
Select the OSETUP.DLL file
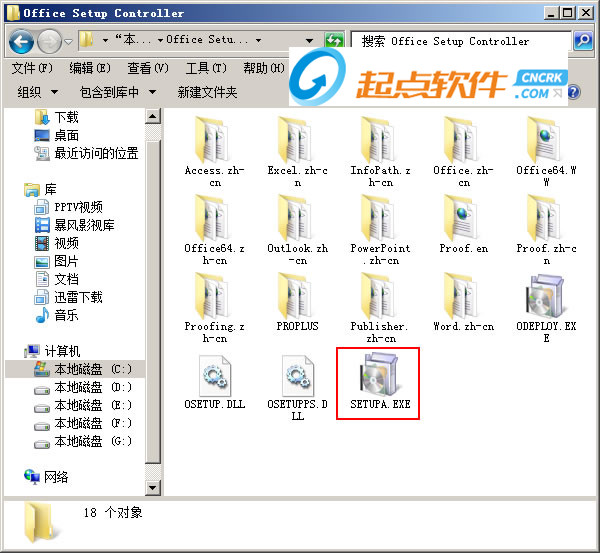coord(214,382)
